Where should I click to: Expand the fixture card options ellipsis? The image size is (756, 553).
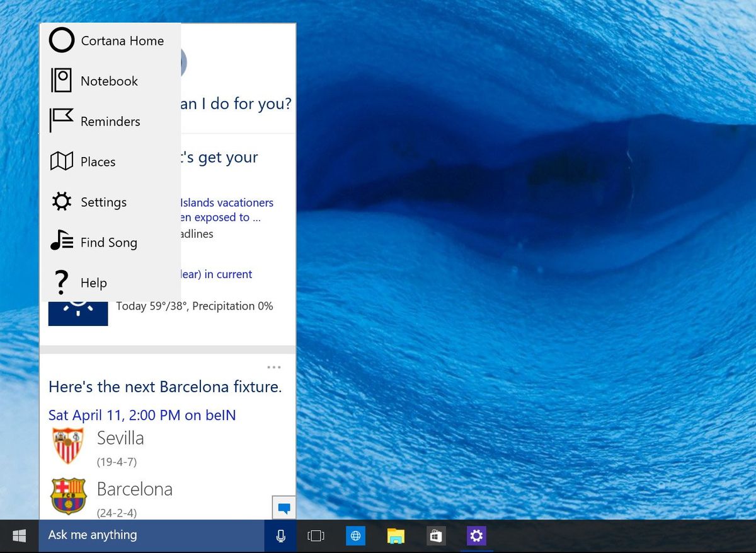click(274, 367)
